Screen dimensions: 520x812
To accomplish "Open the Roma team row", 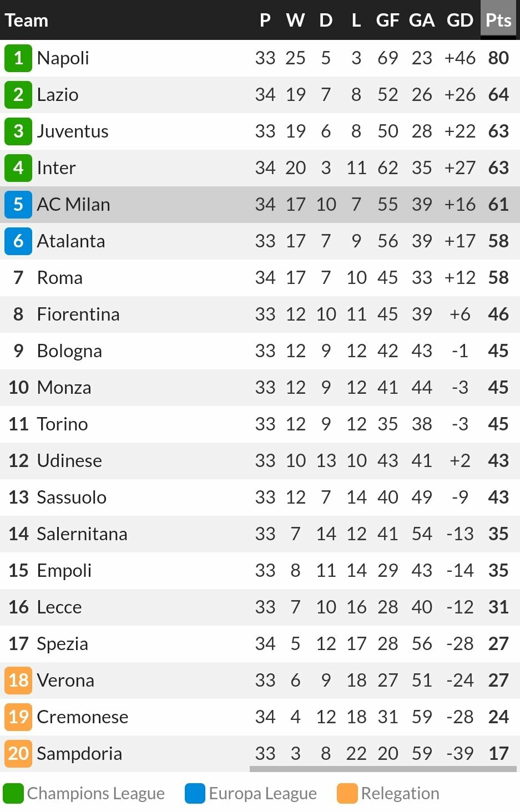I will [x=260, y=277].
